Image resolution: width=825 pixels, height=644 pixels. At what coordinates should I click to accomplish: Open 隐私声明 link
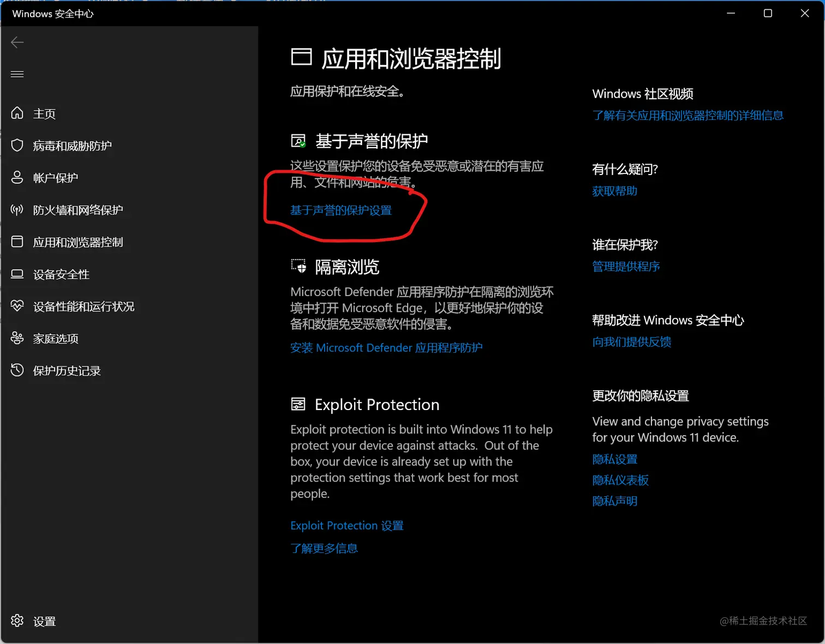[615, 501]
